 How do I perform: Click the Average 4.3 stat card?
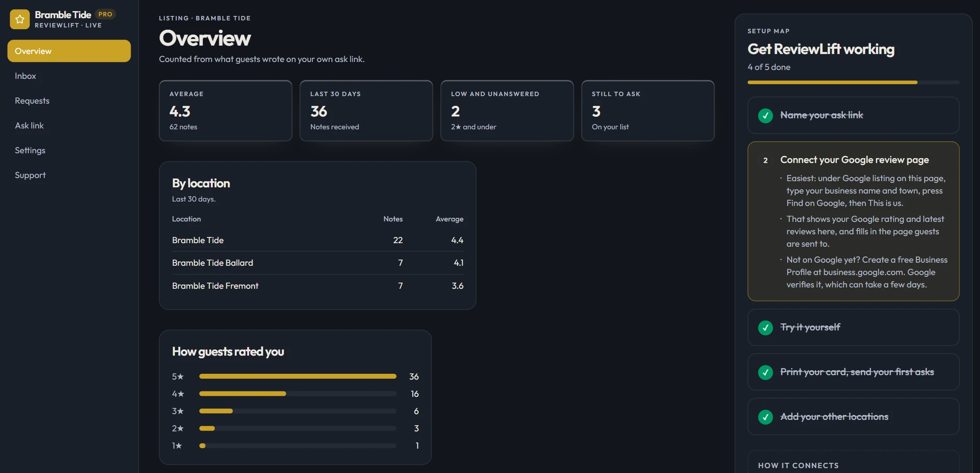226,111
